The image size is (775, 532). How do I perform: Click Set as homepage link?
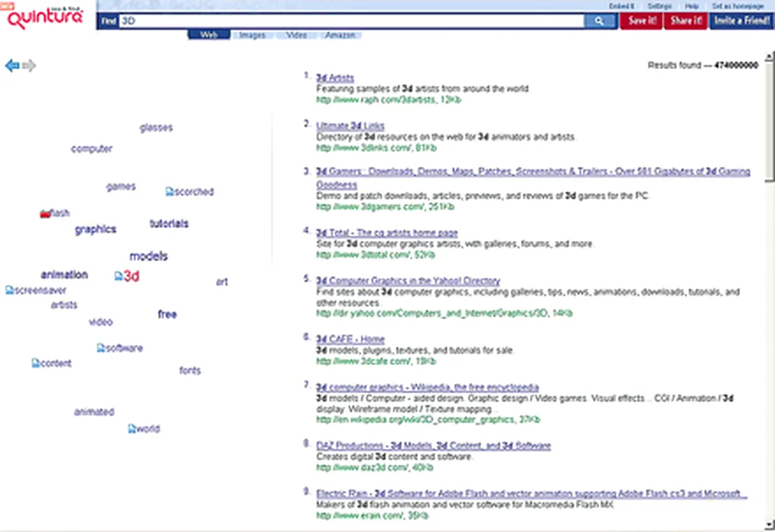738,6
